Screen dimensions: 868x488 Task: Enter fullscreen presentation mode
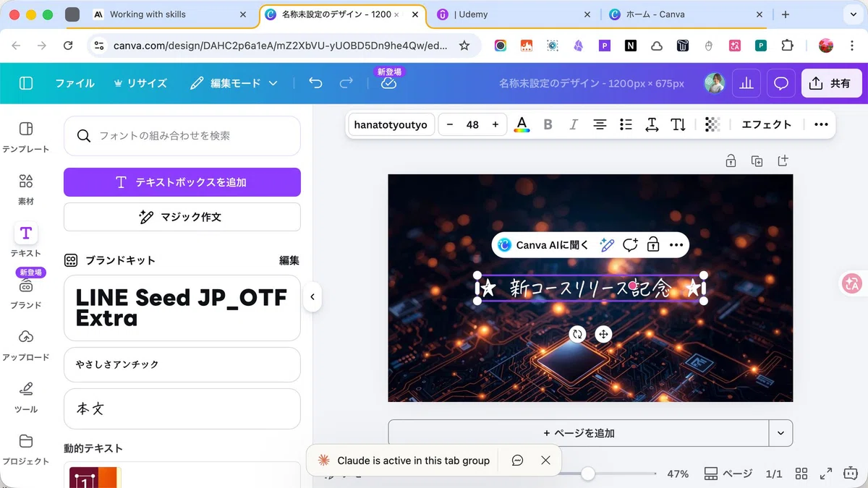click(826, 474)
